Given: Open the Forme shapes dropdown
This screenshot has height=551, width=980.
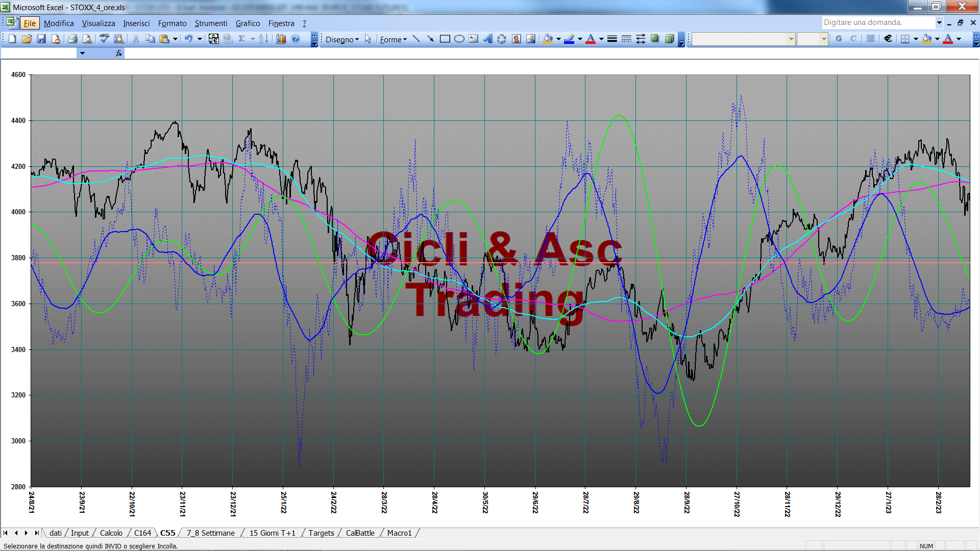Looking at the screenshot, I should pyautogui.click(x=393, y=39).
